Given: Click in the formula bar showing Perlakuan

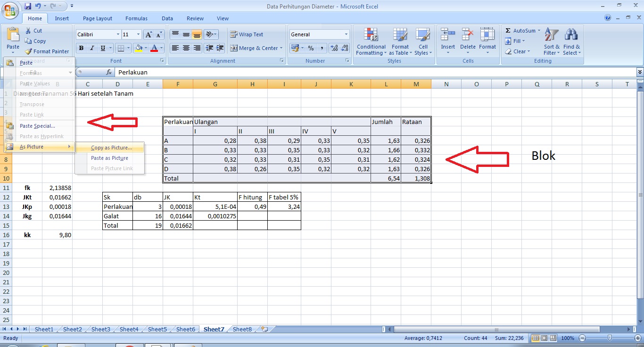Looking at the screenshot, I should (375, 72).
